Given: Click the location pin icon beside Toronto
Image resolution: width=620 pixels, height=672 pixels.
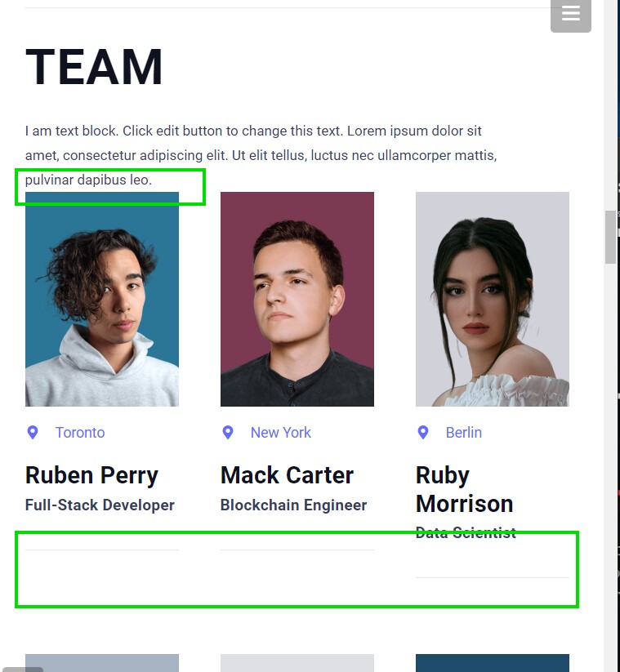Looking at the screenshot, I should tap(33, 432).
